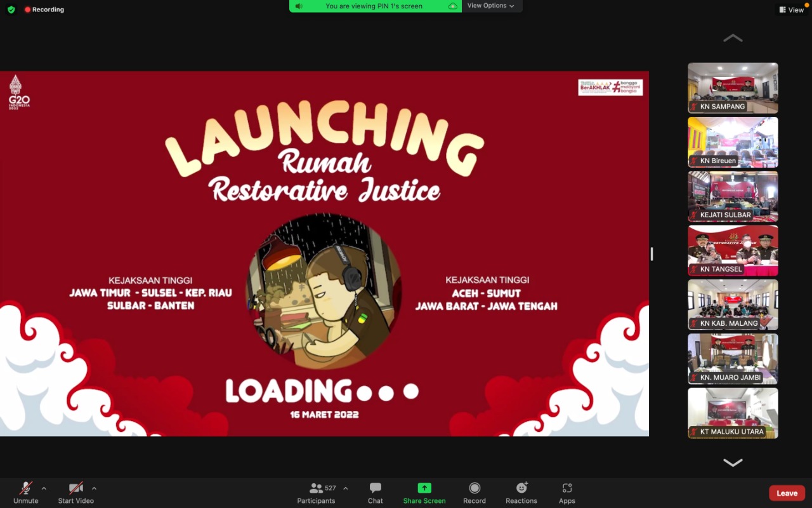812x508 pixels.
Task: Select KN SAMPANG video thumbnail
Action: [x=733, y=88]
